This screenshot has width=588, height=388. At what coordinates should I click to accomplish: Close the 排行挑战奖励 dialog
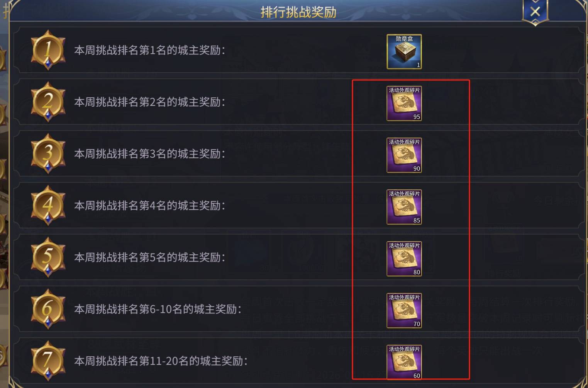coord(535,12)
